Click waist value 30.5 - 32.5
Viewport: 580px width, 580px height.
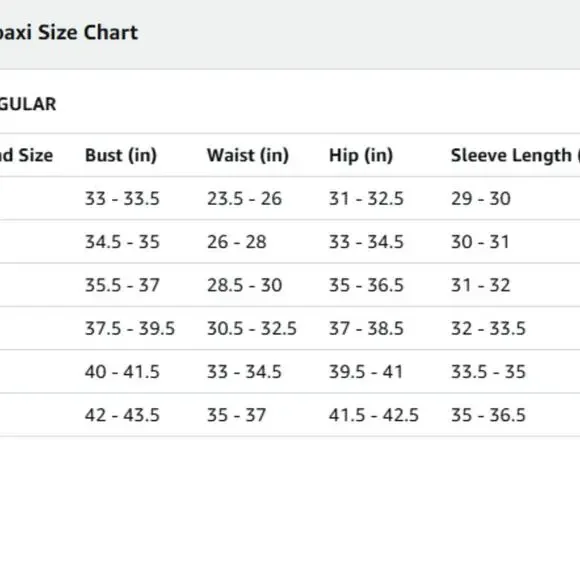252,328
